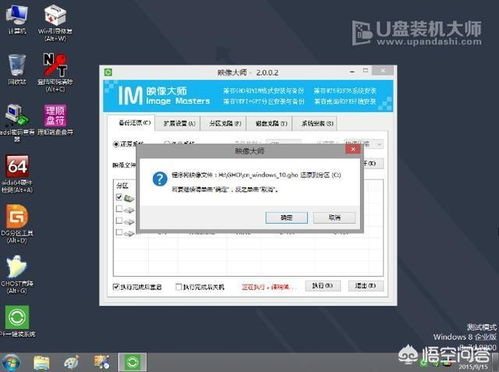Open the AIDA64 hardware detection icon
This screenshot has width=499, height=372.
[x=17, y=173]
